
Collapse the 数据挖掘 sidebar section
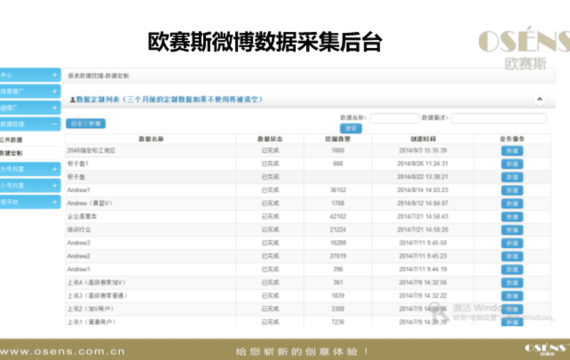(30, 124)
